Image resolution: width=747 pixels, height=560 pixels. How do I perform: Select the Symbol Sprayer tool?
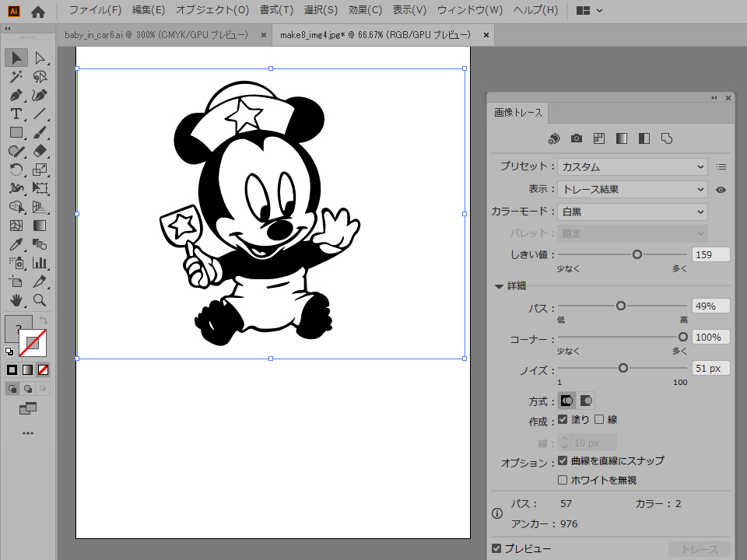(x=16, y=263)
